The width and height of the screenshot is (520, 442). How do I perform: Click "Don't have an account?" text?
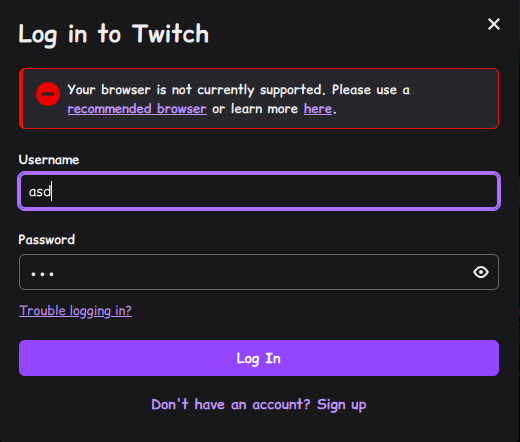click(x=231, y=405)
